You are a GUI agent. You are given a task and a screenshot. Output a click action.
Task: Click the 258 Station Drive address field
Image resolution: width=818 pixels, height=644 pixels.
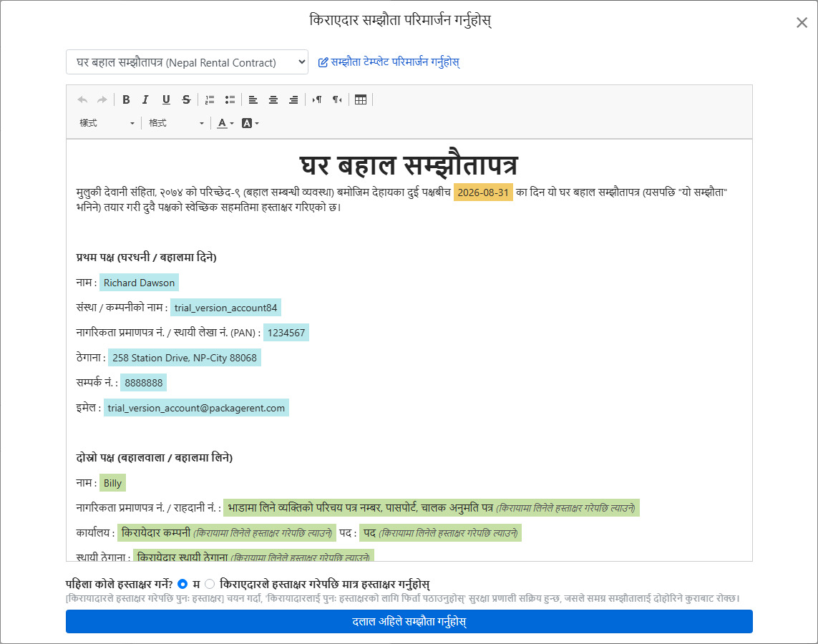185,358
